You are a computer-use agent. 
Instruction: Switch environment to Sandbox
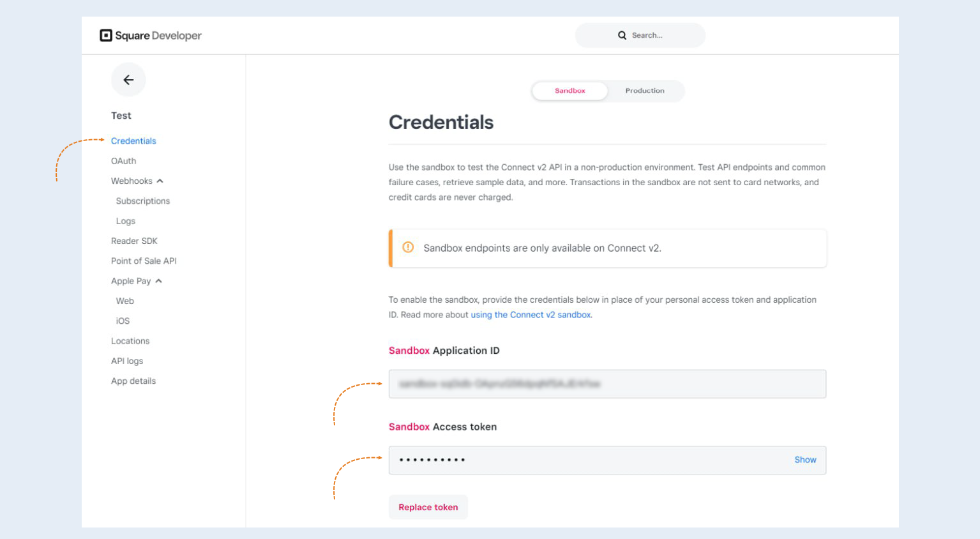point(569,91)
